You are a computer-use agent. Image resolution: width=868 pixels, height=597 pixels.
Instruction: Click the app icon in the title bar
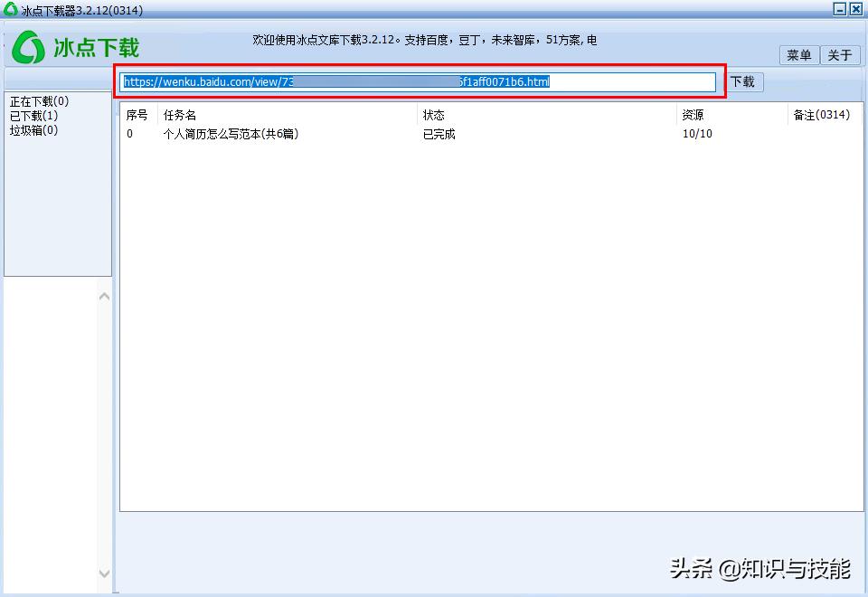click(x=9, y=9)
